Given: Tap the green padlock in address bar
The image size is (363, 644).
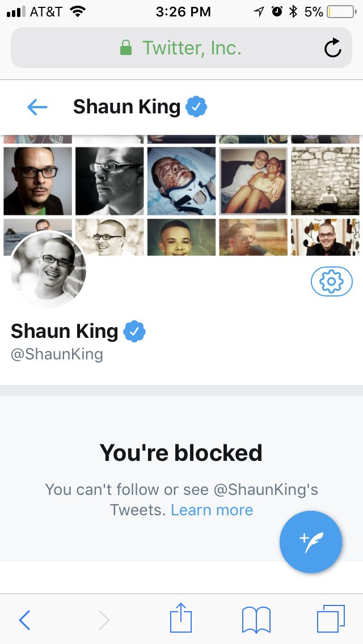Looking at the screenshot, I should tap(126, 48).
